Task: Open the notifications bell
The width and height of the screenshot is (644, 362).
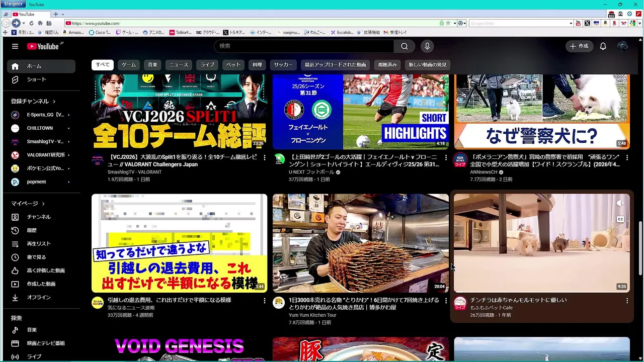Action: pos(603,46)
